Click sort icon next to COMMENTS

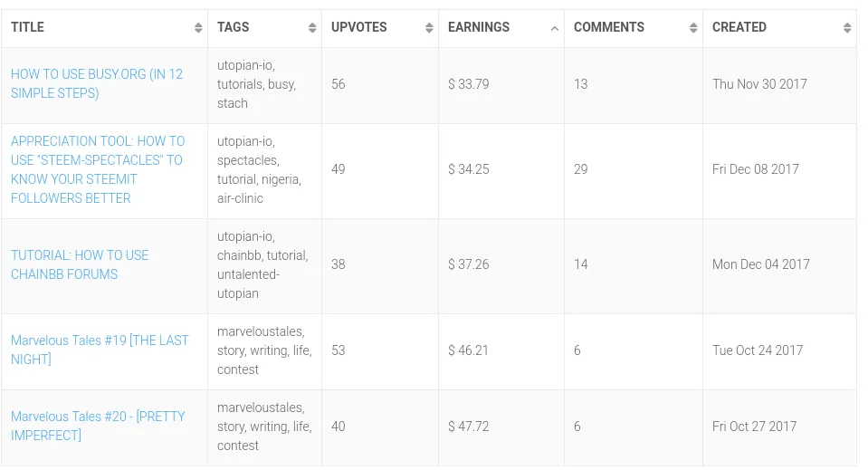pos(693,28)
